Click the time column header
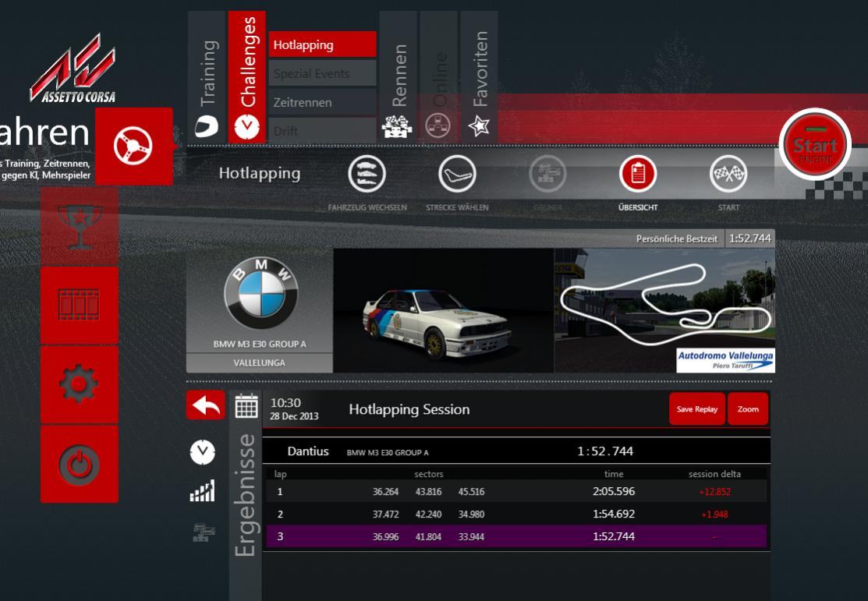 click(x=614, y=474)
